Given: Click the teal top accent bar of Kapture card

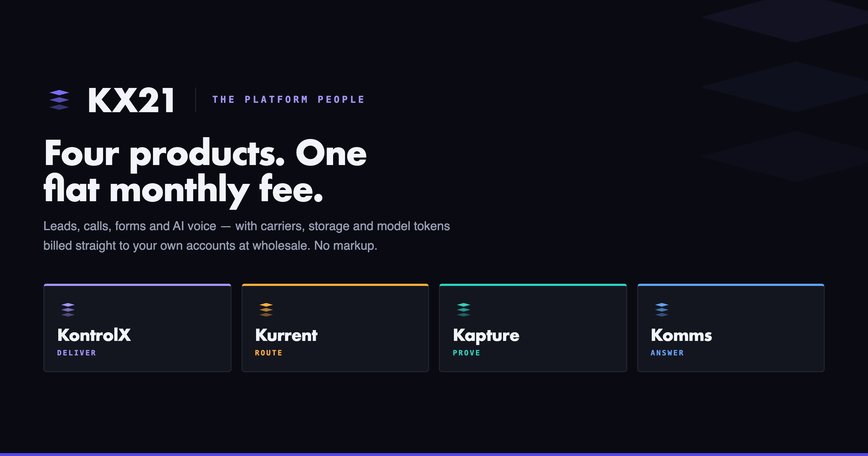Looking at the screenshot, I should coord(533,285).
